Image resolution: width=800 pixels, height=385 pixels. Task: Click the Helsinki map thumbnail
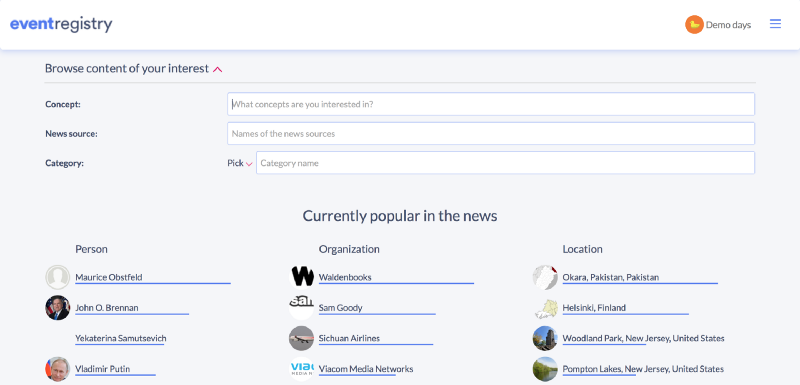(545, 308)
